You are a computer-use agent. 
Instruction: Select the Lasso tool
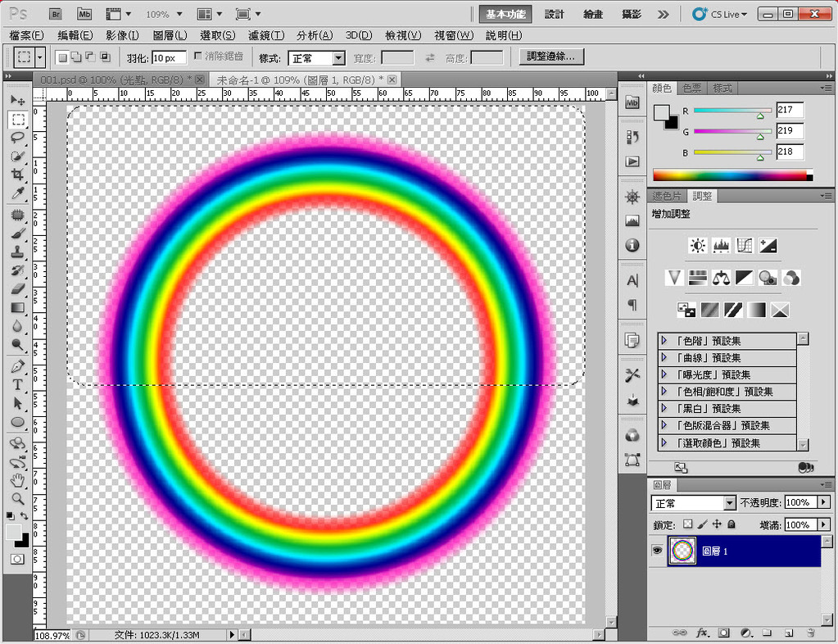tap(17, 137)
